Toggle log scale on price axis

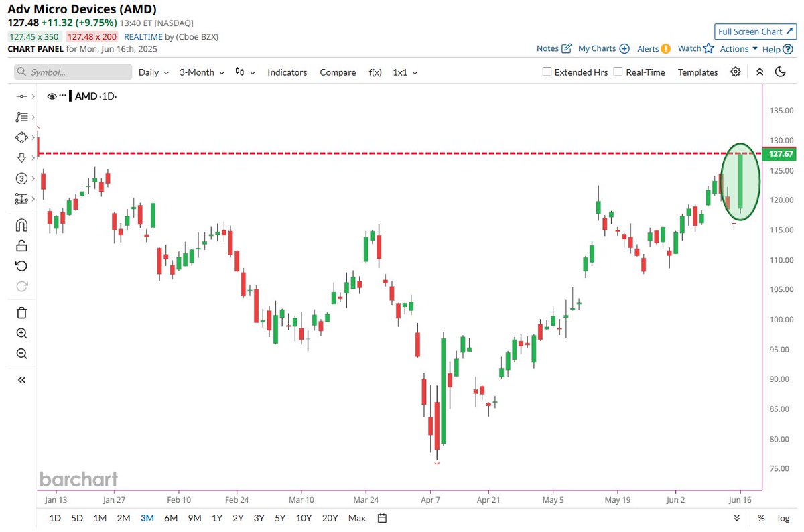tap(783, 518)
